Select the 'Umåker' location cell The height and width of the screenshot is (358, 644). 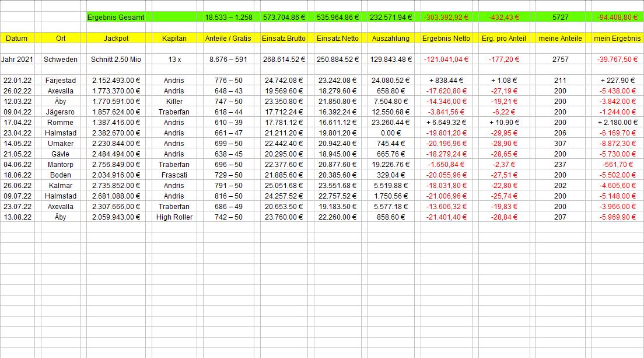click(x=61, y=144)
